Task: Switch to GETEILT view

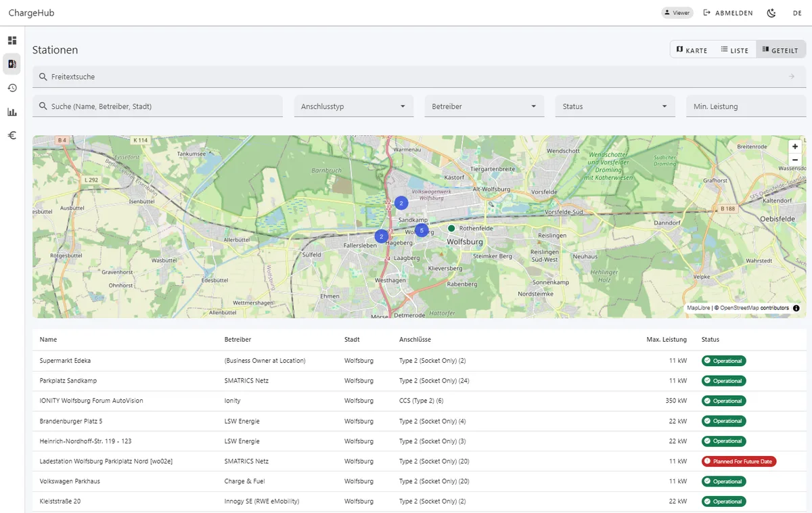Action: tap(781, 50)
